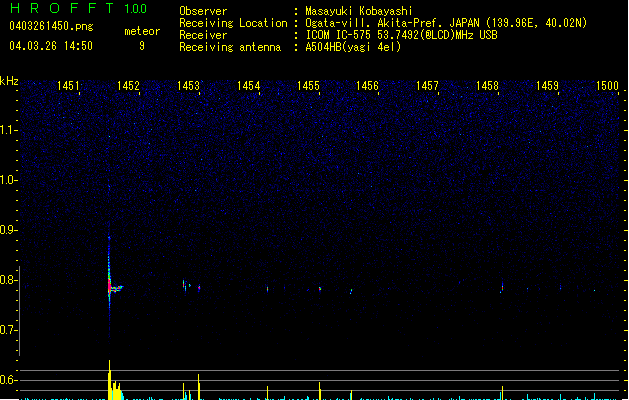Click the meteor echo just after 1458
Image resolution: width=629 pixels, height=400 pixels.
[502, 287]
